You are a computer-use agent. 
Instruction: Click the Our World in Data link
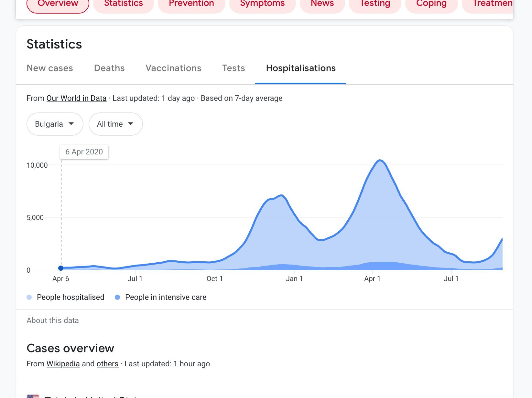(x=76, y=98)
